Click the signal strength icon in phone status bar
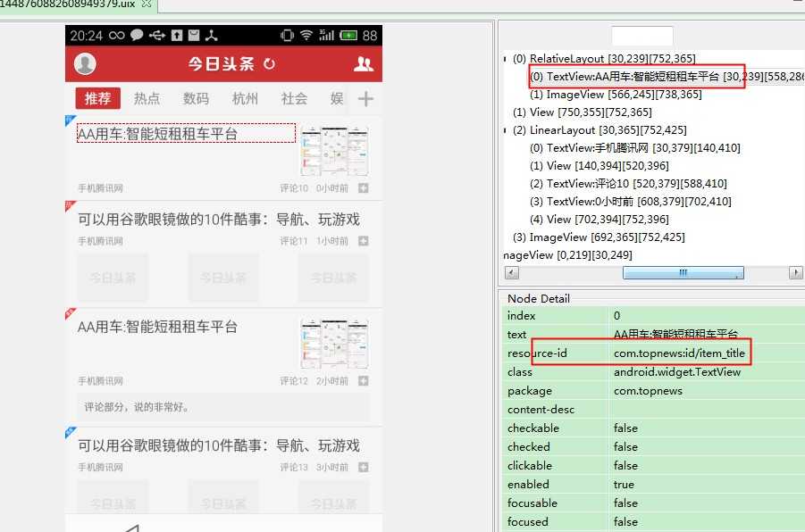Screen dimensions: 805x532 click(x=326, y=35)
